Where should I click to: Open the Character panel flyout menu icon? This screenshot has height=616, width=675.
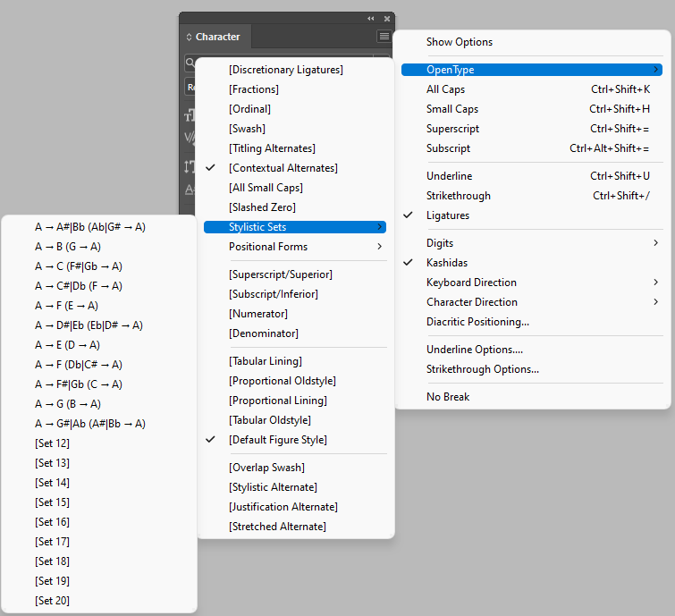point(384,37)
